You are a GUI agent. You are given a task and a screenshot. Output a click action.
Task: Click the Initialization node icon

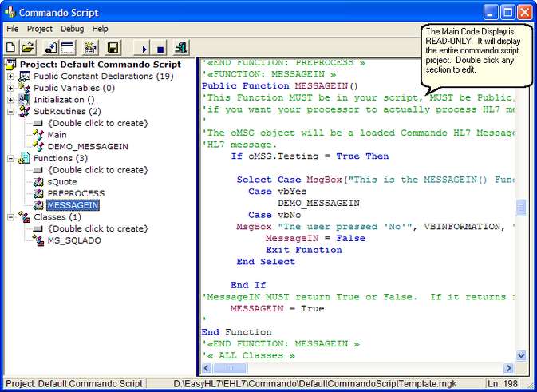[24, 99]
